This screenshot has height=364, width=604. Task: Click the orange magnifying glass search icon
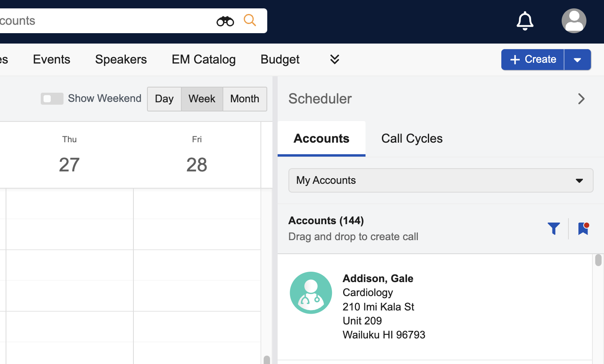pos(250,20)
